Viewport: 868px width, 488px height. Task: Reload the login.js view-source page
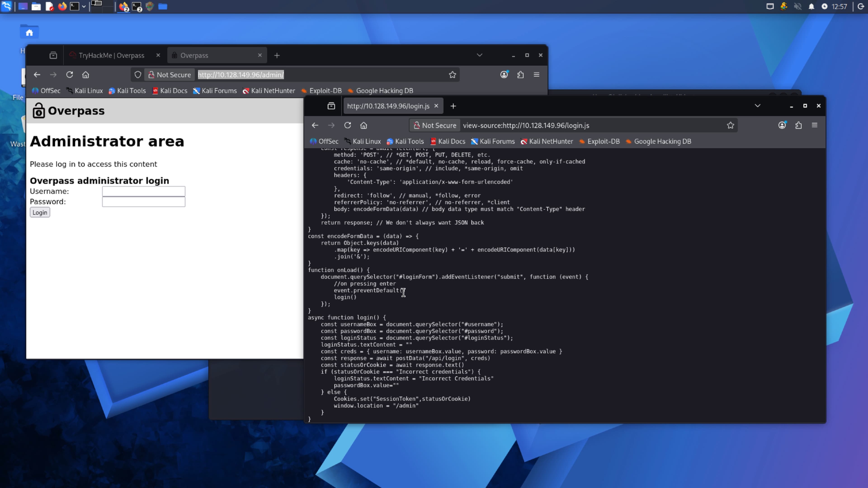tap(347, 125)
